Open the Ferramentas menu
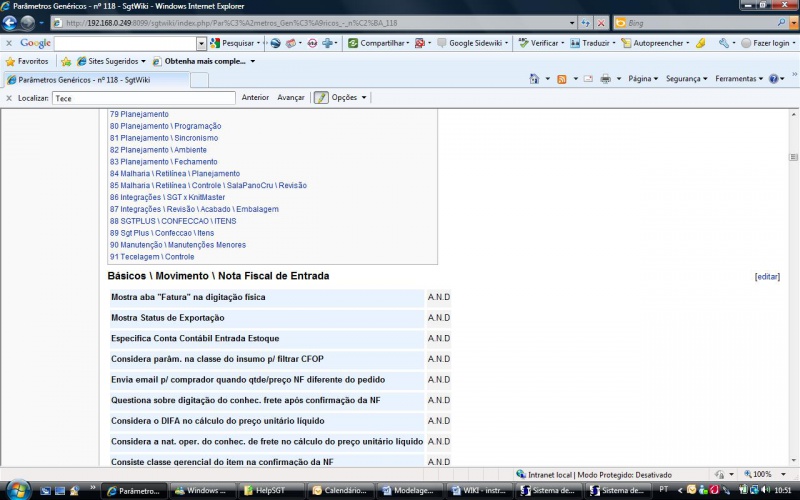Image resolution: width=800 pixels, height=500 pixels. coord(738,79)
